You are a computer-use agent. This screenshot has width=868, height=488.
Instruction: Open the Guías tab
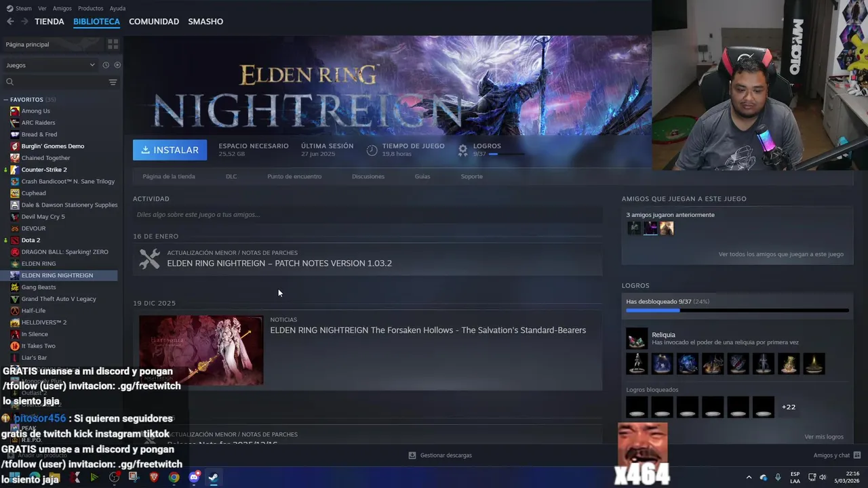422,176
